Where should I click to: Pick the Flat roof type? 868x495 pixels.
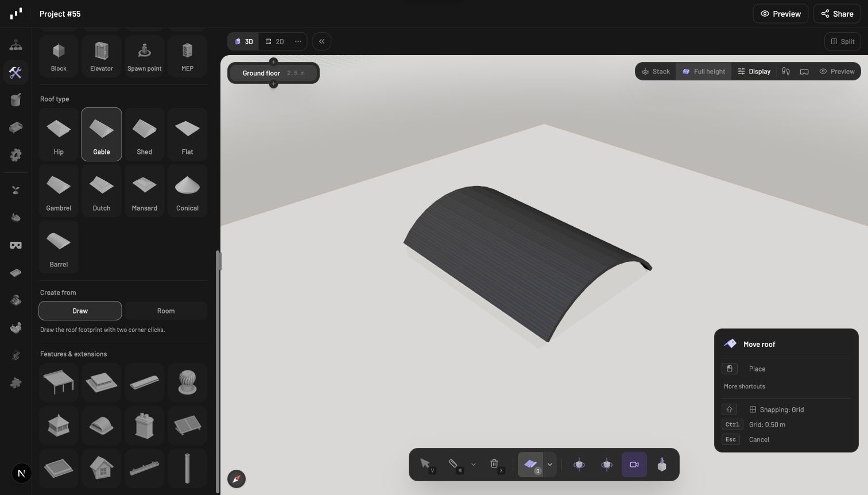click(x=187, y=134)
